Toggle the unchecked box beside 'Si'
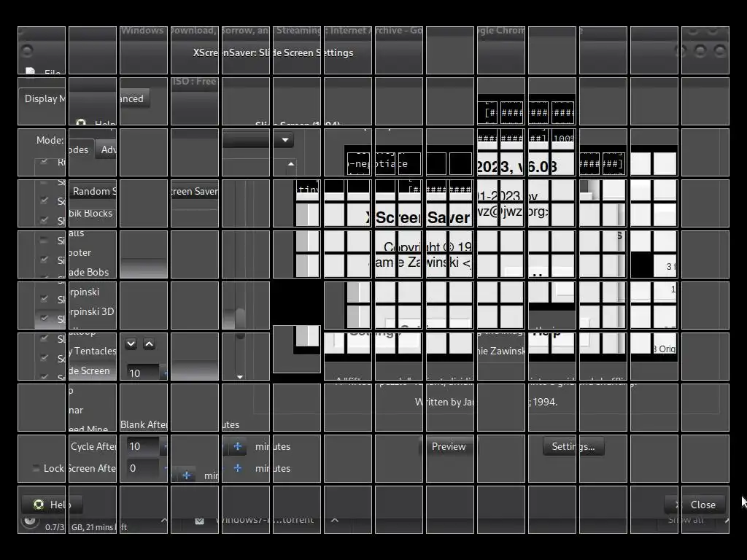The width and height of the screenshot is (747, 560). click(44, 240)
